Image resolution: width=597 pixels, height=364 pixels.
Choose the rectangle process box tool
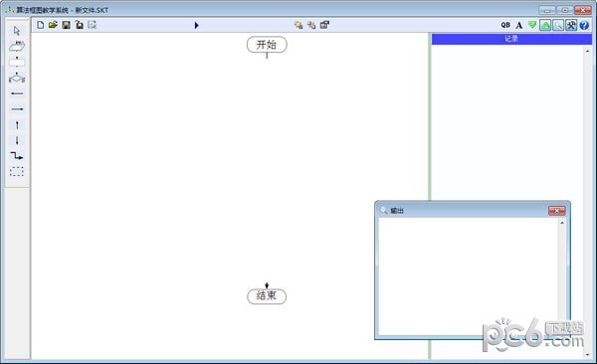pyautogui.click(x=17, y=62)
